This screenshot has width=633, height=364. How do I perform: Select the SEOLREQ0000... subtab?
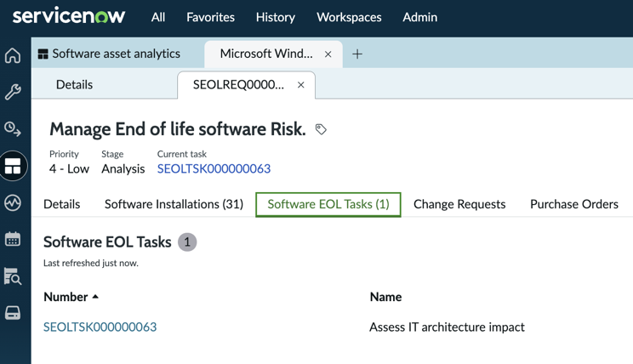(x=238, y=85)
